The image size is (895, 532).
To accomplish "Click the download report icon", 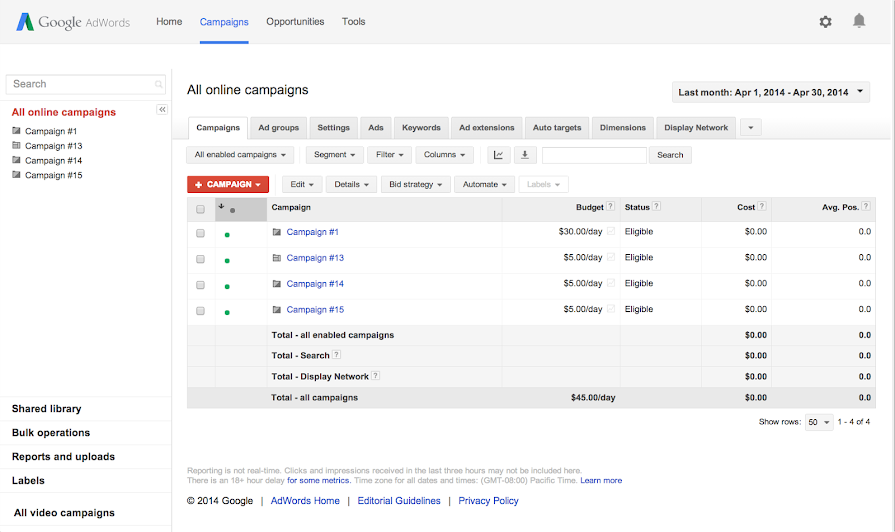I will tap(526, 155).
